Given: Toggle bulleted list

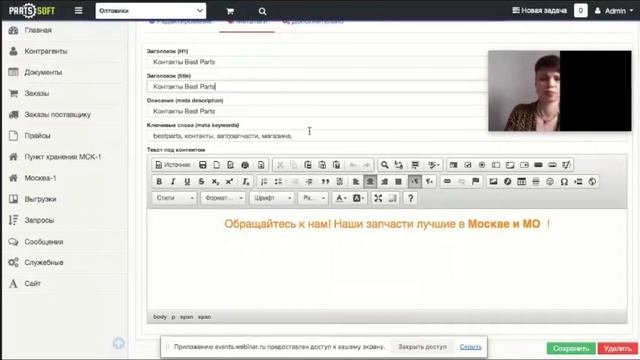Looking at the screenshot, I should [x=278, y=182].
